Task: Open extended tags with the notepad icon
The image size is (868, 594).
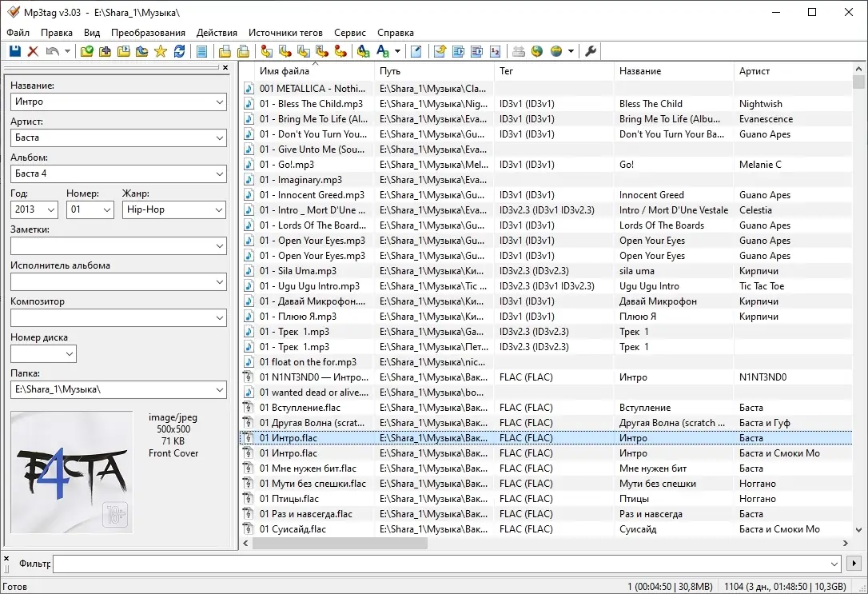Action: [x=416, y=51]
